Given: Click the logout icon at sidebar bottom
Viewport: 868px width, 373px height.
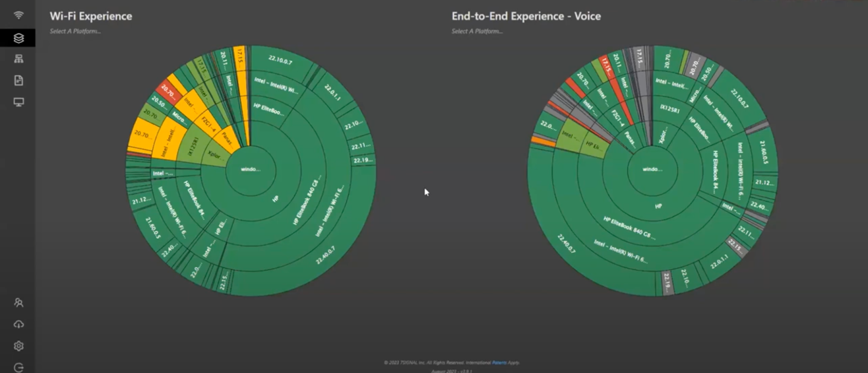Looking at the screenshot, I should coord(18,368).
